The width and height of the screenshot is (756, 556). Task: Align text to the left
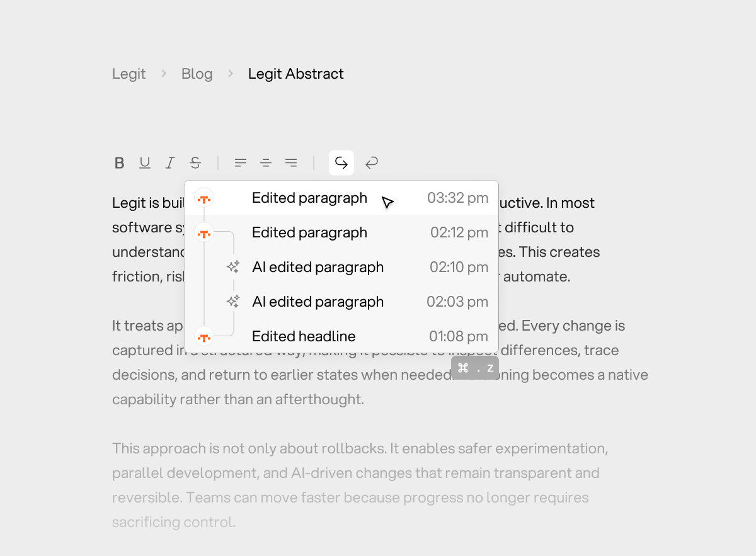241,163
